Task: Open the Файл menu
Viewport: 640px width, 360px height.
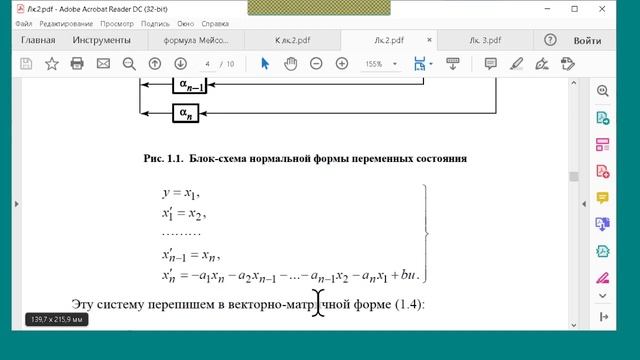Action: [x=24, y=24]
